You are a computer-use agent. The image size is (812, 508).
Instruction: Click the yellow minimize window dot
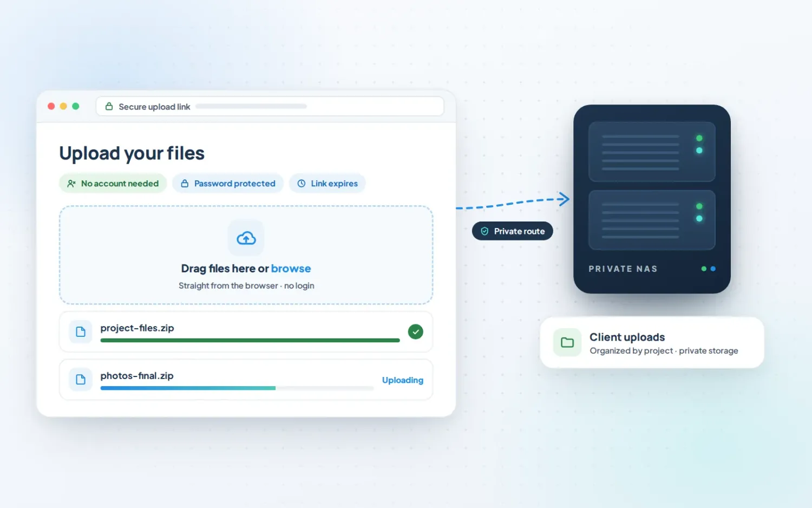(63, 106)
